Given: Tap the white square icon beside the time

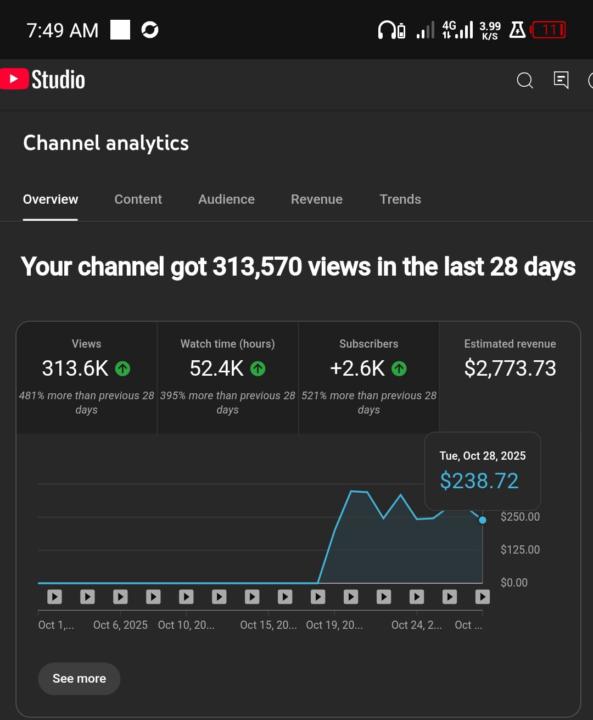Looking at the screenshot, I should [x=120, y=30].
